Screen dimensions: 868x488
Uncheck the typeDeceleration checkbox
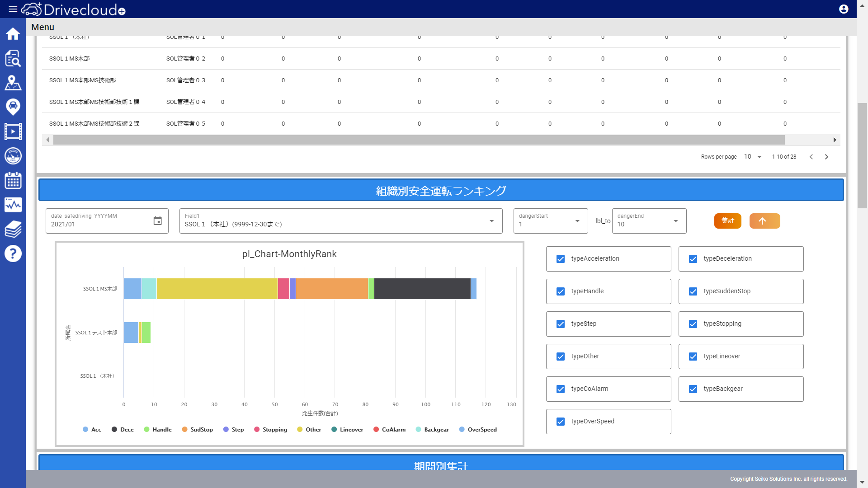[x=693, y=259]
